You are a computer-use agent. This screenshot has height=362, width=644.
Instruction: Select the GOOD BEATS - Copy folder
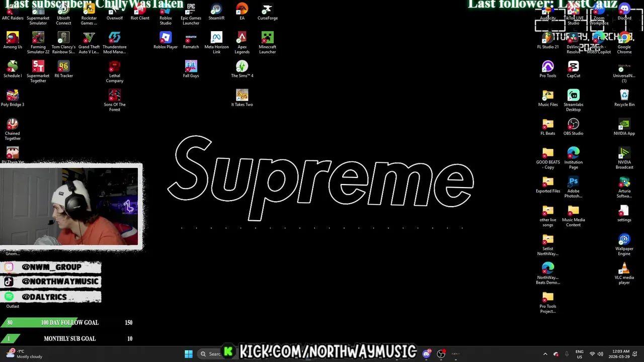point(548,158)
